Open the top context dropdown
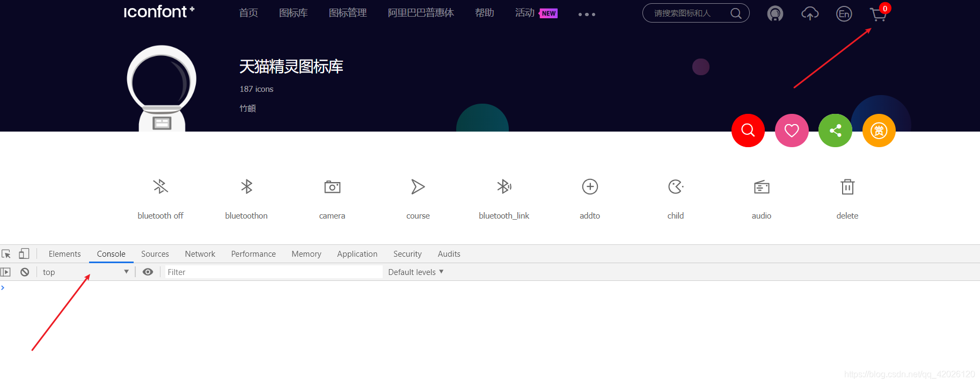980x384 pixels. pos(86,272)
